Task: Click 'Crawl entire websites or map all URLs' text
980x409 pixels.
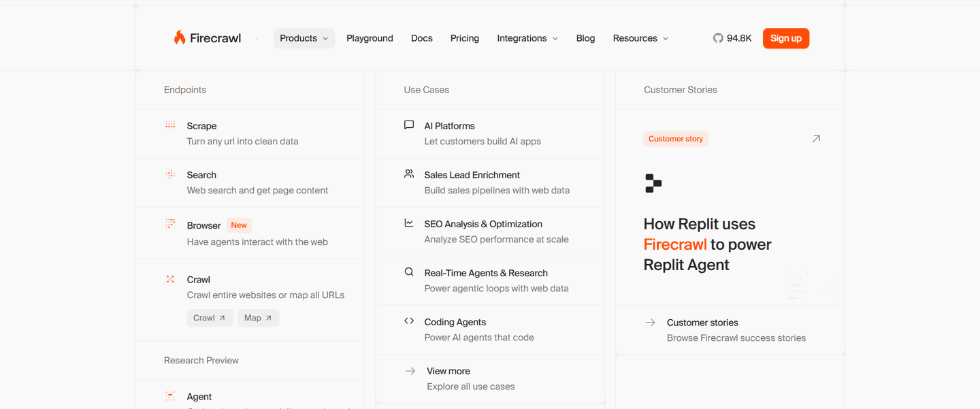Action: coord(266,295)
